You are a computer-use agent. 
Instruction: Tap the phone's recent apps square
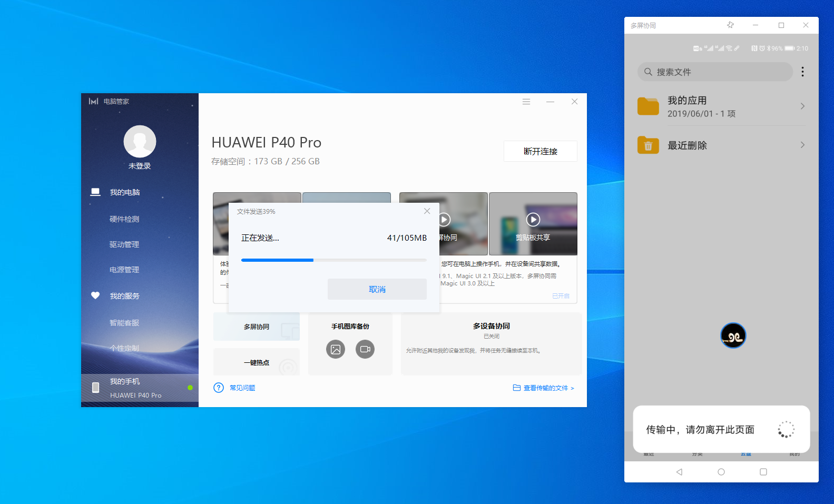coord(763,472)
